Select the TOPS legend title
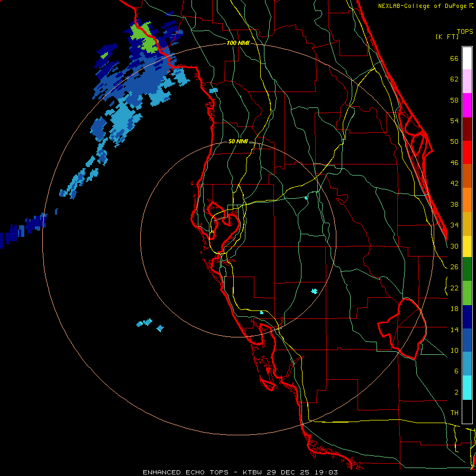This screenshot has width=476, height=476. click(465, 32)
